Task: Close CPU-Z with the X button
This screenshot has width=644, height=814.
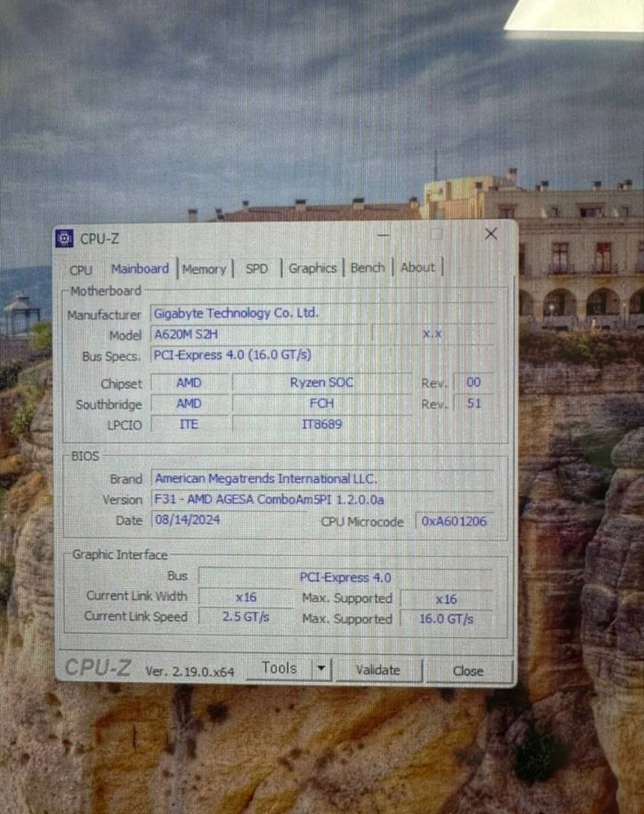Action: pos(491,234)
